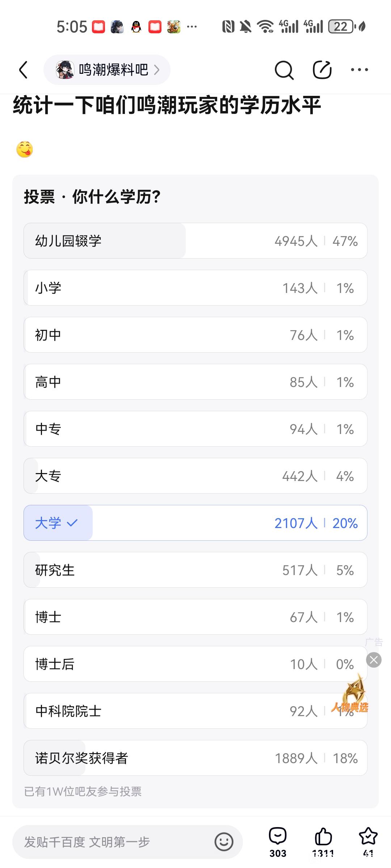Viewport: 391px width, 868px height.
Task: Select the 大专 poll option
Action: point(195,476)
